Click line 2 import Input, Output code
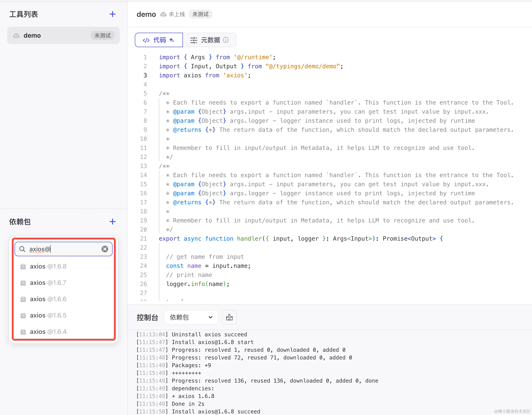Image resolution: width=532 pixels, height=415 pixels. (x=251, y=66)
